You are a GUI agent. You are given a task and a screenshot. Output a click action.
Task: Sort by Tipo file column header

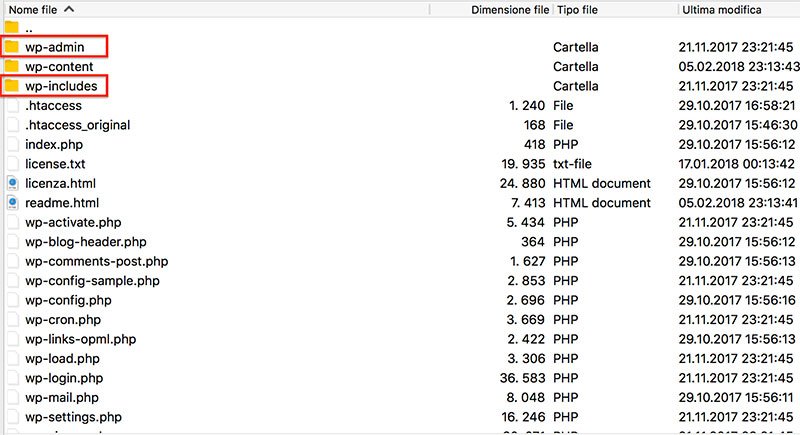point(577,10)
